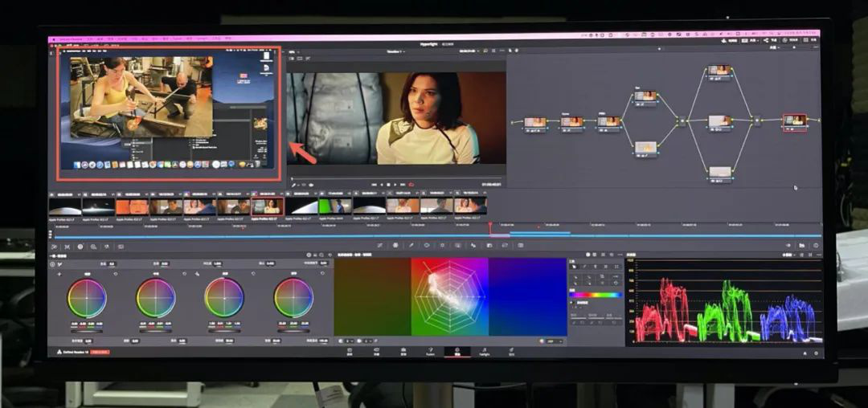The image size is (868, 408).
Task: Open the Timeline 1 name dropdown
Action: click(395, 52)
